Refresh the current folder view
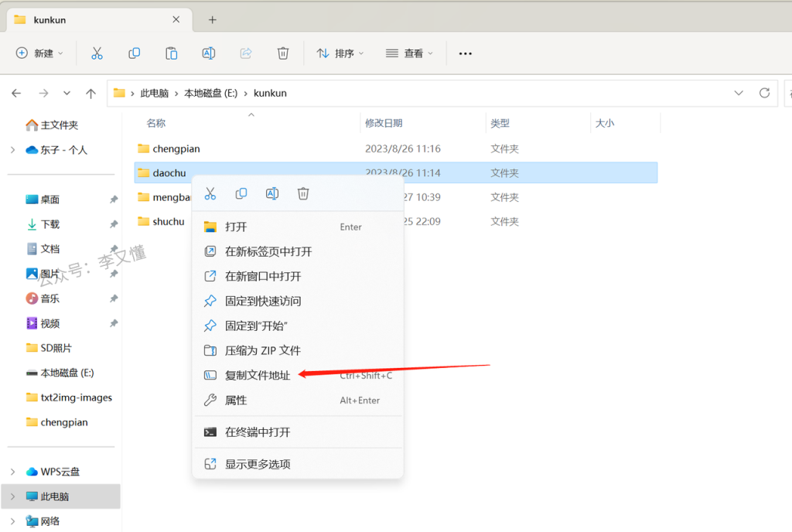 764,93
